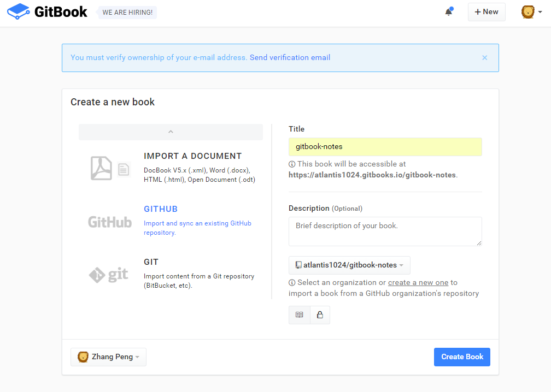
Task: Choose the GIT import option
Action: [151, 262]
